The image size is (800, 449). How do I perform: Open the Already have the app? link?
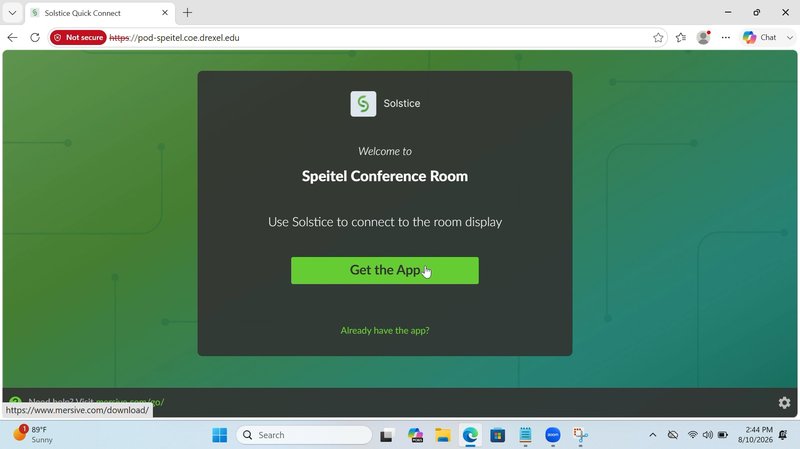click(385, 331)
